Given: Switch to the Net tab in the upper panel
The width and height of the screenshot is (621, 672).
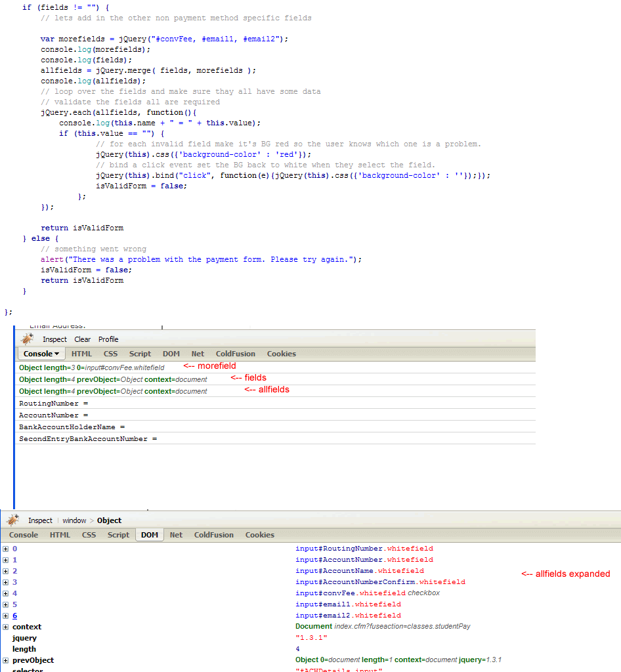Looking at the screenshot, I should [198, 354].
